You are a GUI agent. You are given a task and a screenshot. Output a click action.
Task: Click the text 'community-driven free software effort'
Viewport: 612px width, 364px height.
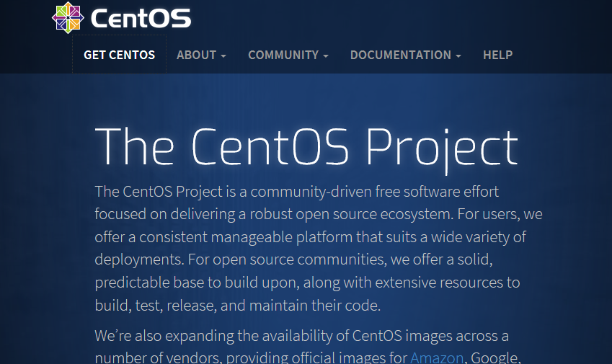[x=374, y=192]
